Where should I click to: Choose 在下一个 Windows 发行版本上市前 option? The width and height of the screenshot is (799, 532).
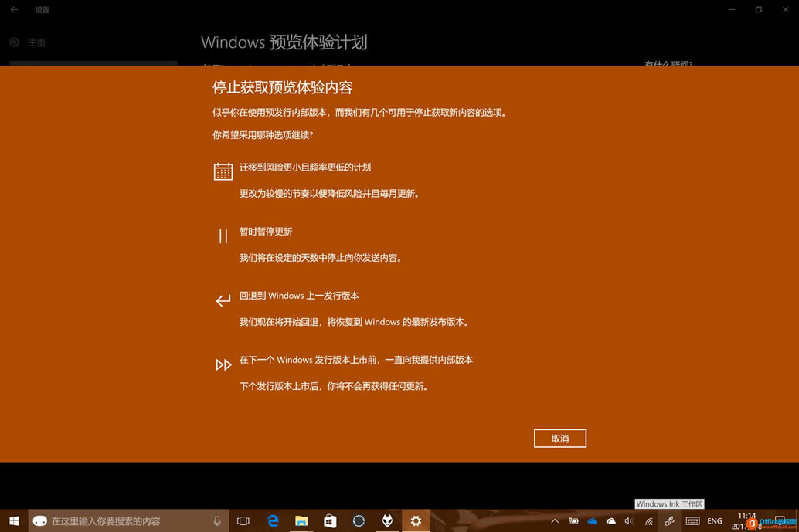click(356, 360)
